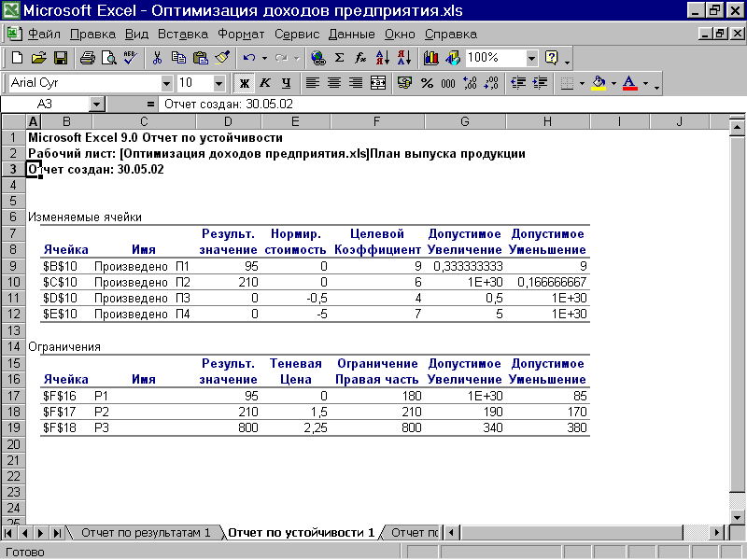Save the workbook with the diskette icon
The image size is (747, 560).
(x=61, y=58)
